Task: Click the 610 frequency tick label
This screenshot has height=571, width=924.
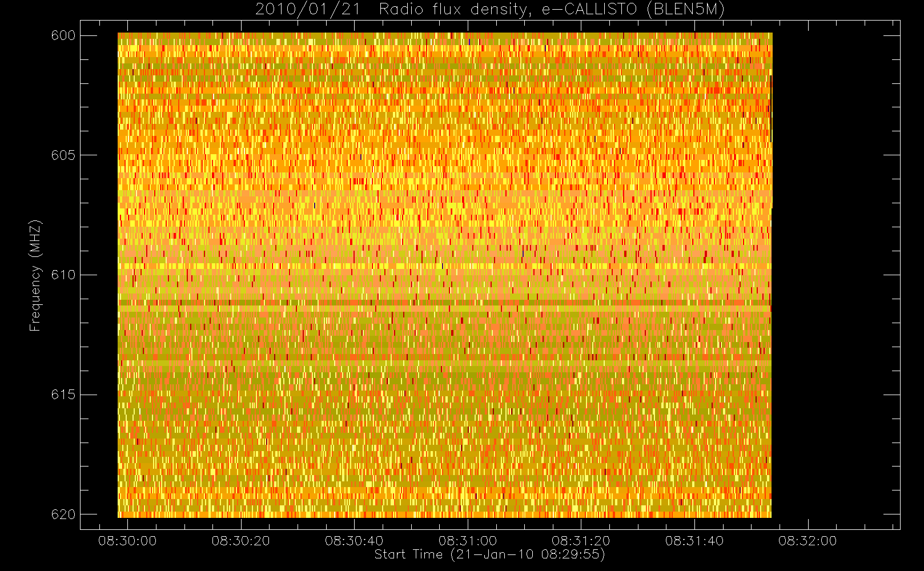Action: click(x=63, y=275)
